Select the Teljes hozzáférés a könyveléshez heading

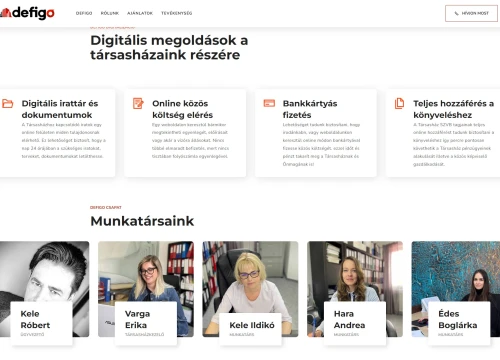pyautogui.click(x=453, y=109)
